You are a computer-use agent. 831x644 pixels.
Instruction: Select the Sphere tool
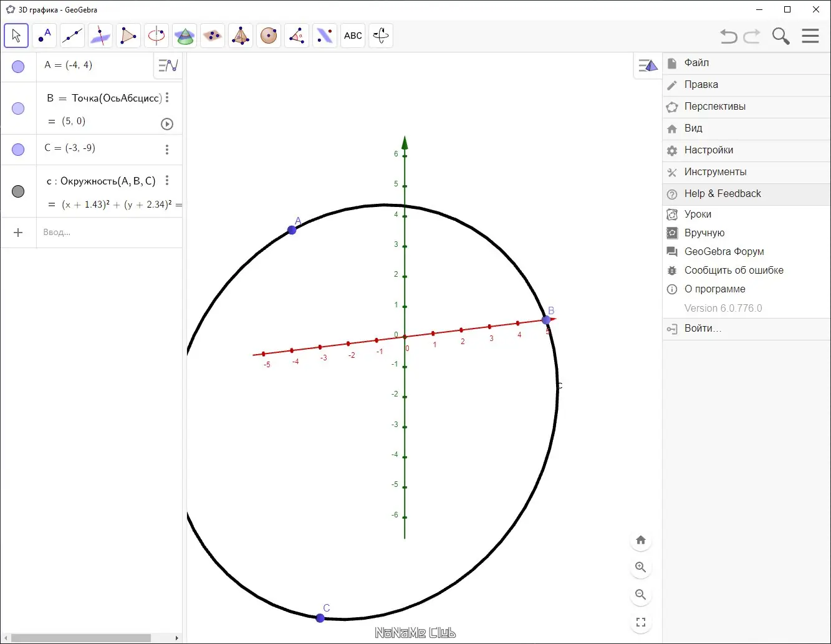tap(269, 36)
